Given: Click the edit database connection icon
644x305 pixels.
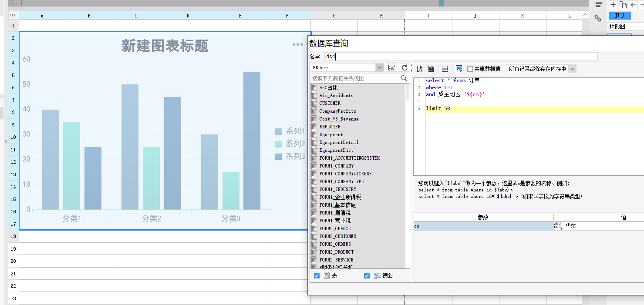Looking at the screenshot, I should [391, 67].
